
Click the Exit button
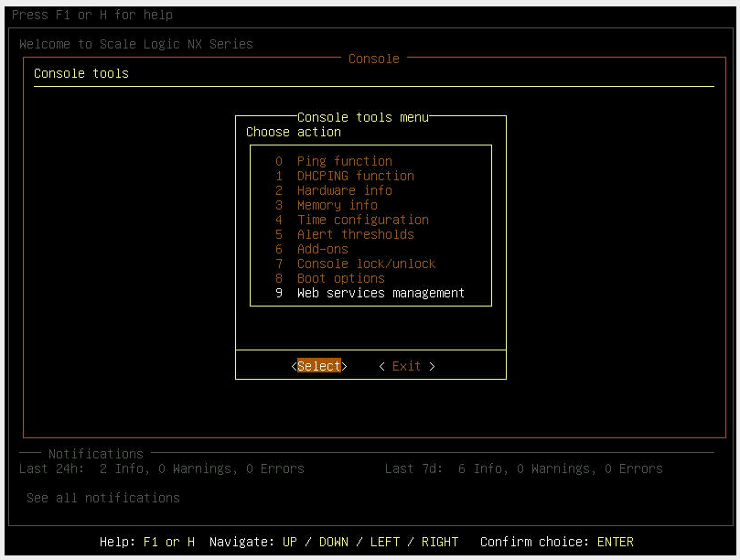[407, 366]
